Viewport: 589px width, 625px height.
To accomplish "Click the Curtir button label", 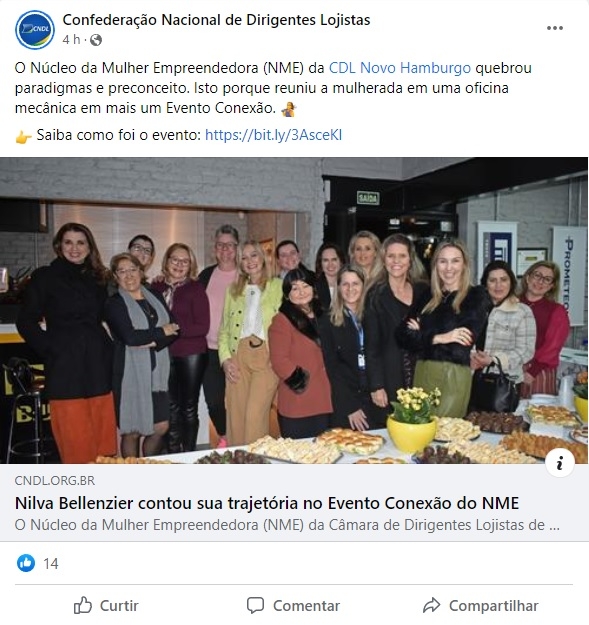I will 119,606.
